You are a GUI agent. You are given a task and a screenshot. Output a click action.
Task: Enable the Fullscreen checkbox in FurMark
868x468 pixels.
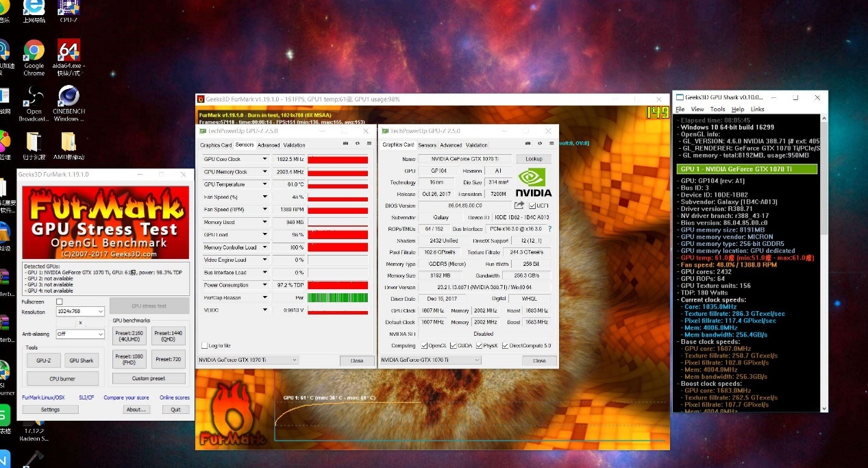60,301
